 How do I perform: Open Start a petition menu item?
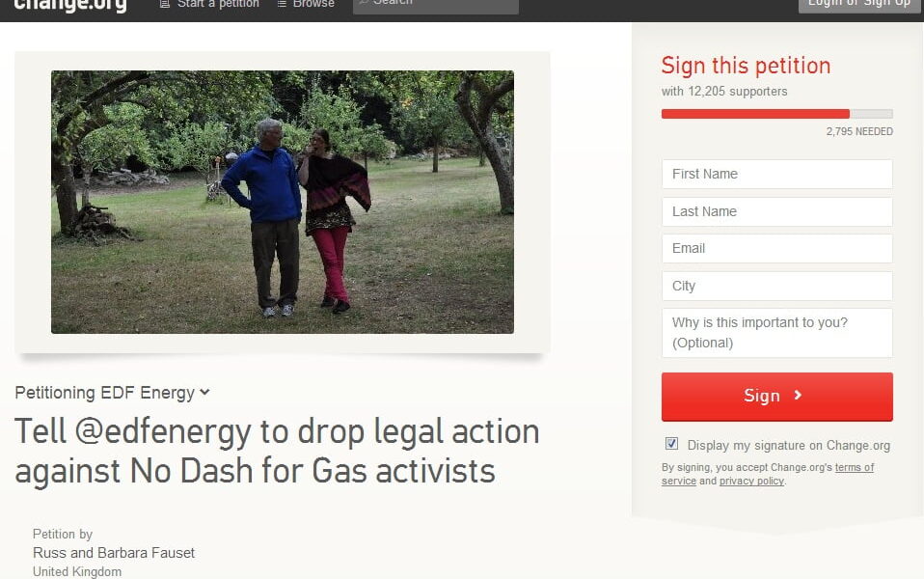[218, 4]
